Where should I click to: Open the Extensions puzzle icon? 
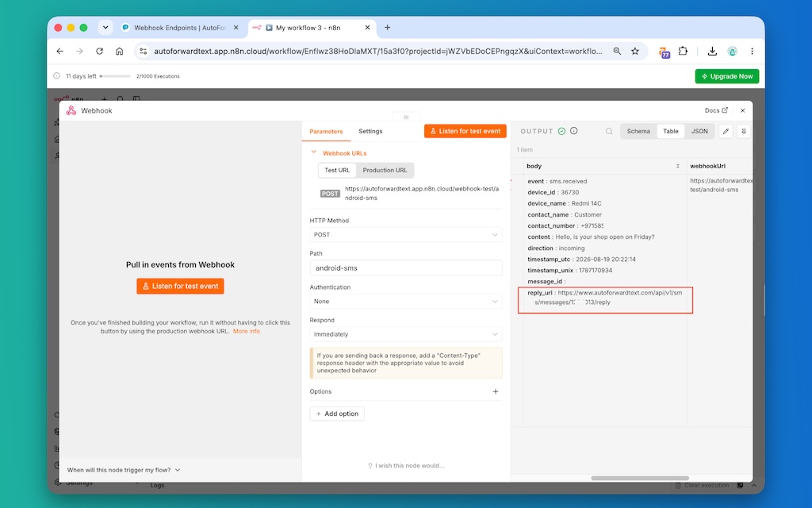(x=683, y=51)
